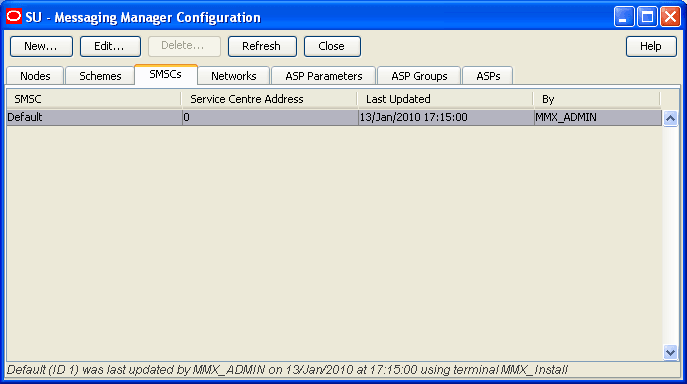This screenshot has height=384, width=687.
Task: Click the Service Centre Address value 0
Action: click(x=270, y=117)
